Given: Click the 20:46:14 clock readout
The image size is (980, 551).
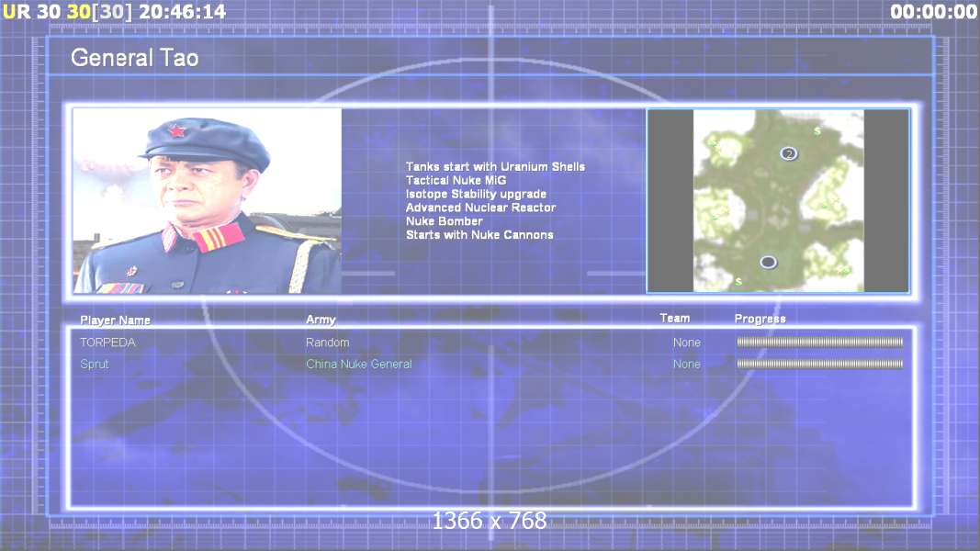Looking at the screenshot, I should (x=183, y=12).
